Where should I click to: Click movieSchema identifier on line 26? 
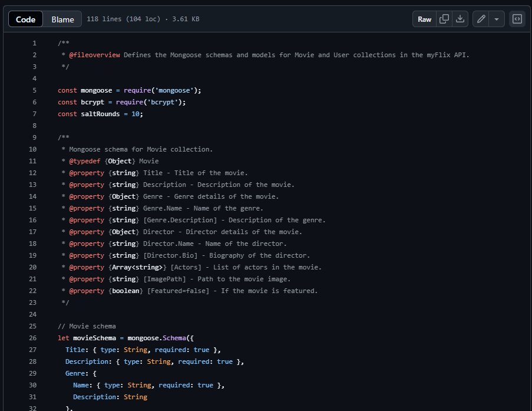click(x=94, y=338)
